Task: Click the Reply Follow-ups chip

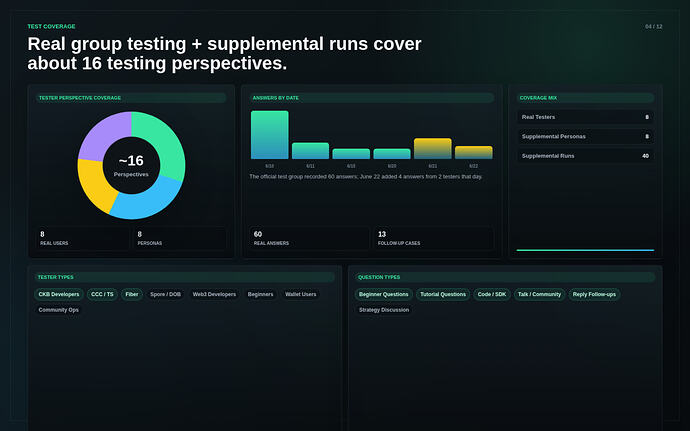Action: tap(594, 294)
